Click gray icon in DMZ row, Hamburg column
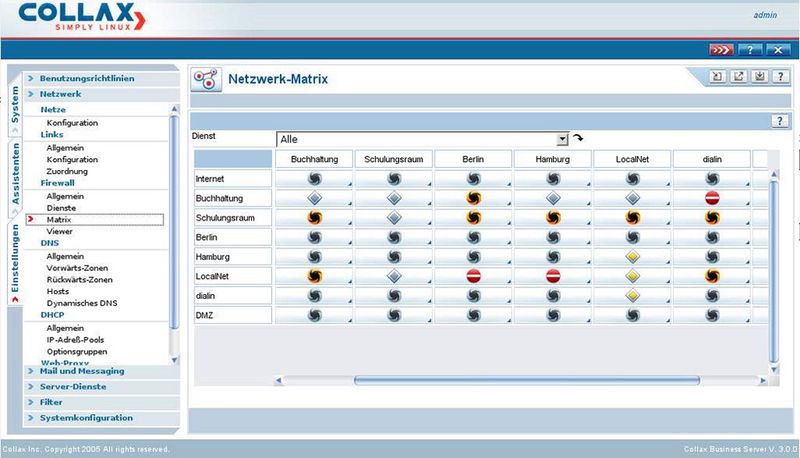 tap(553, 315)
